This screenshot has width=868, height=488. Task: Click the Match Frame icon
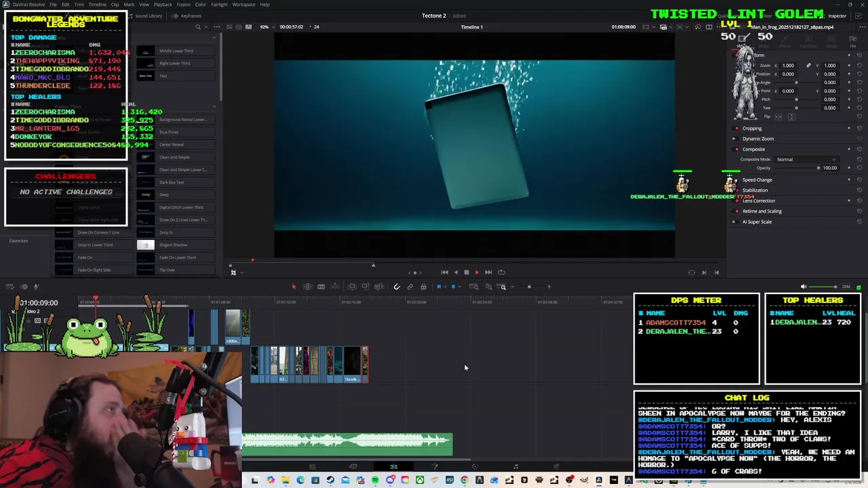[691, 272]
